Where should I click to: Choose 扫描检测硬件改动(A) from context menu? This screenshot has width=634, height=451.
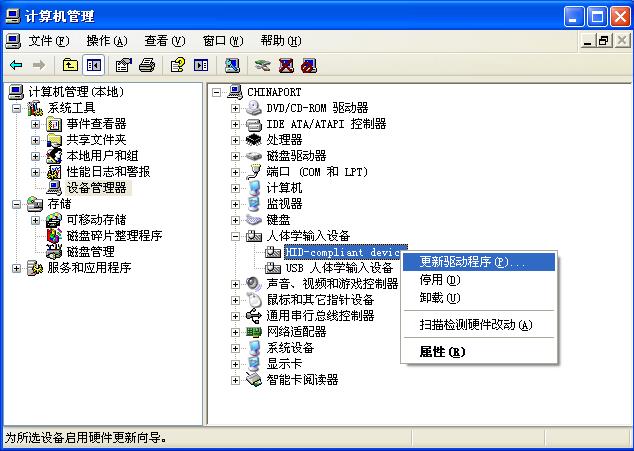click(x=479, y=324)
